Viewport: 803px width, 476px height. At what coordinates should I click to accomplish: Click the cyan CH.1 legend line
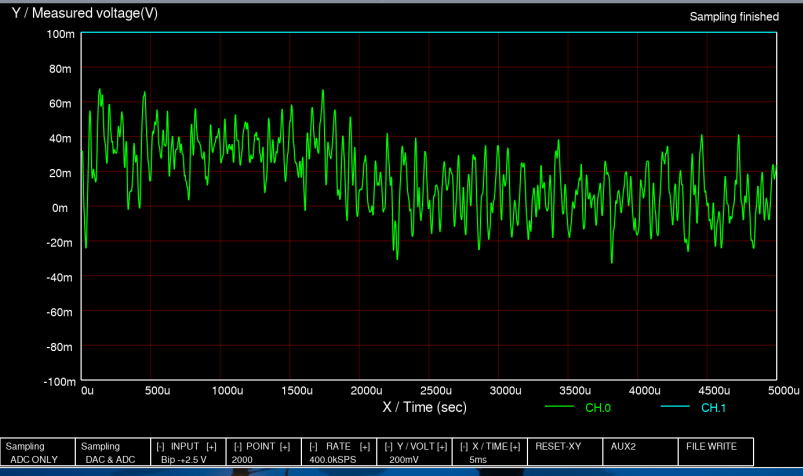point(675,407)
